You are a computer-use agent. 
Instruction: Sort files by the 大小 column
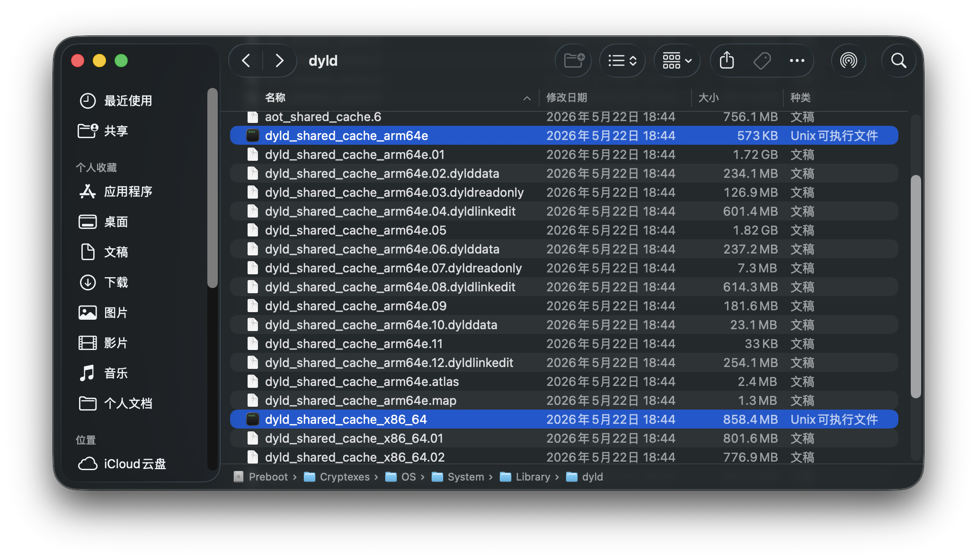click(709, 98)
